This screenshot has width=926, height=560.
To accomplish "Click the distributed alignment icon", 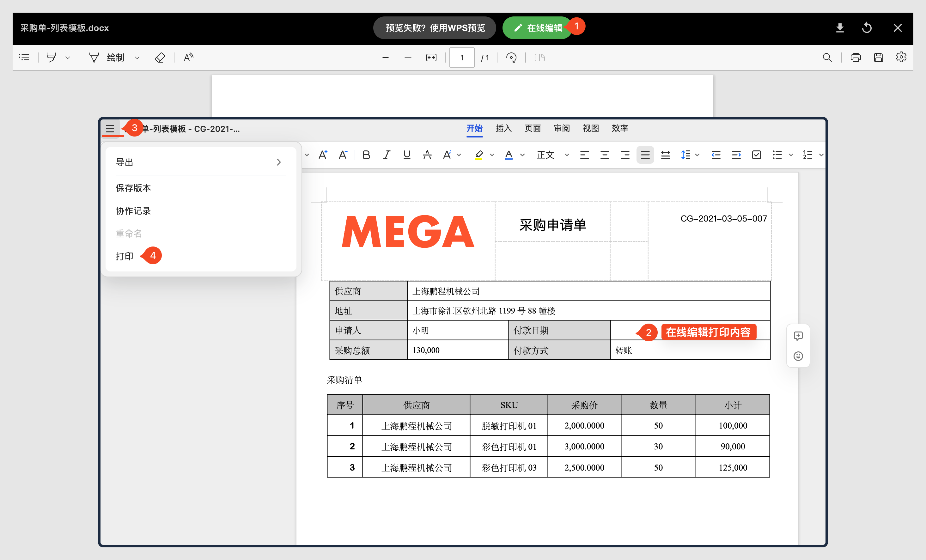I will [x=666, y=155].
